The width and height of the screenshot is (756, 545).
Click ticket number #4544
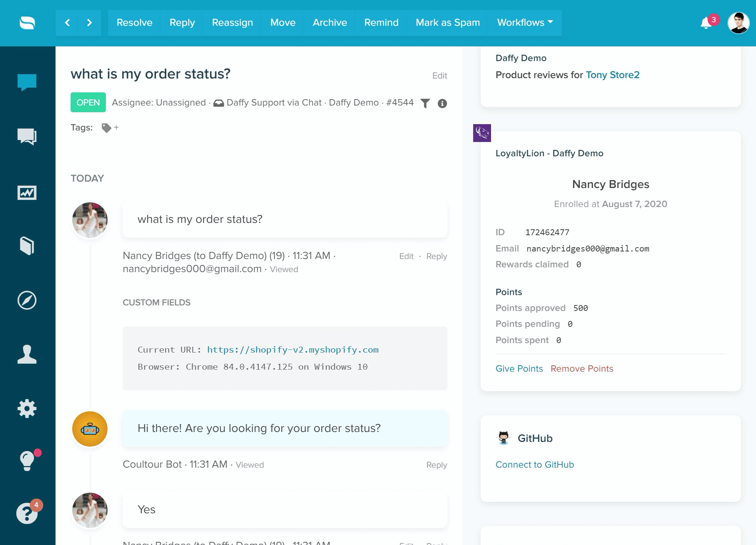pos(400,102)
